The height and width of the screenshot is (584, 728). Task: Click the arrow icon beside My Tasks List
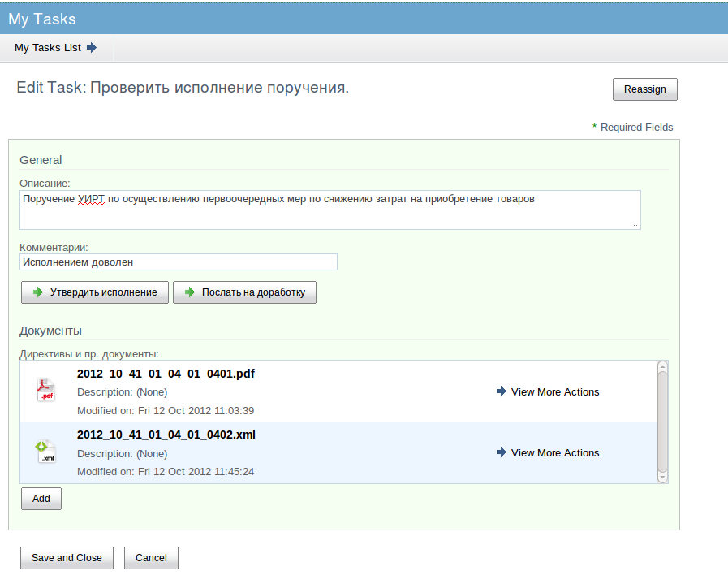pos(92,47)
